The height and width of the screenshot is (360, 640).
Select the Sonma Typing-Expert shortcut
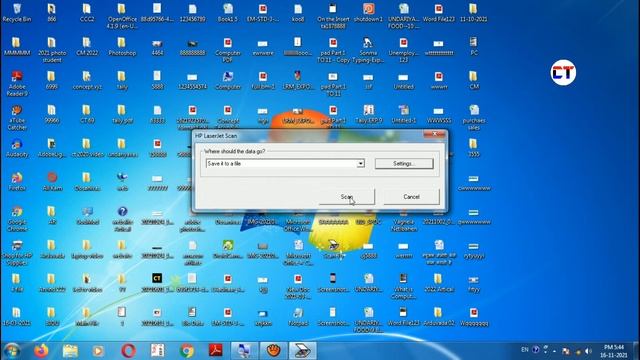(x=368, y=49)
